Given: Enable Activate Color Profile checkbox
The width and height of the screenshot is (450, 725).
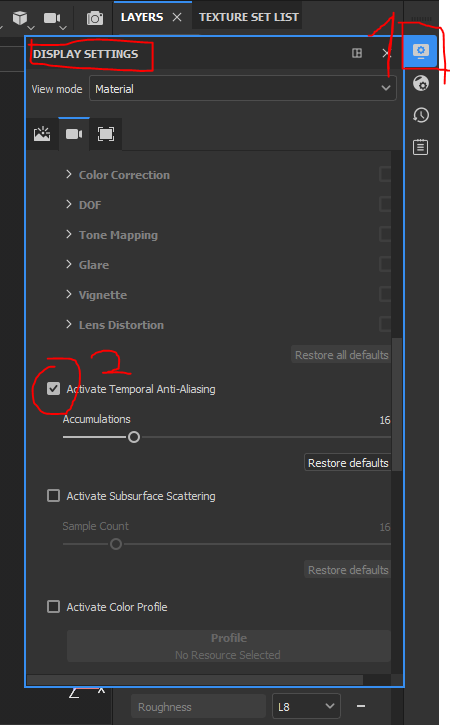Looking at the screenshot, I should (54, 607).
